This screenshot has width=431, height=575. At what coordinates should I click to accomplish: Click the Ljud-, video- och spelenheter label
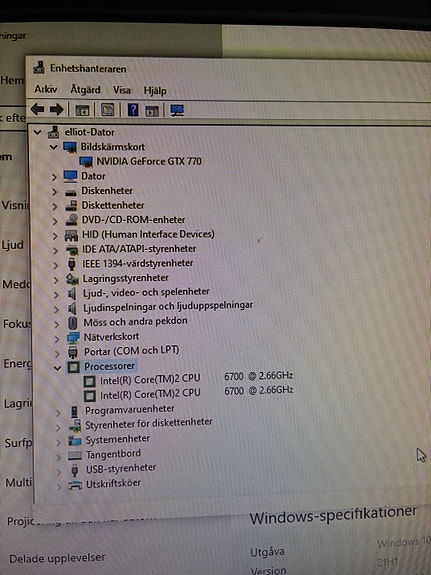click(x=146, y=292)
